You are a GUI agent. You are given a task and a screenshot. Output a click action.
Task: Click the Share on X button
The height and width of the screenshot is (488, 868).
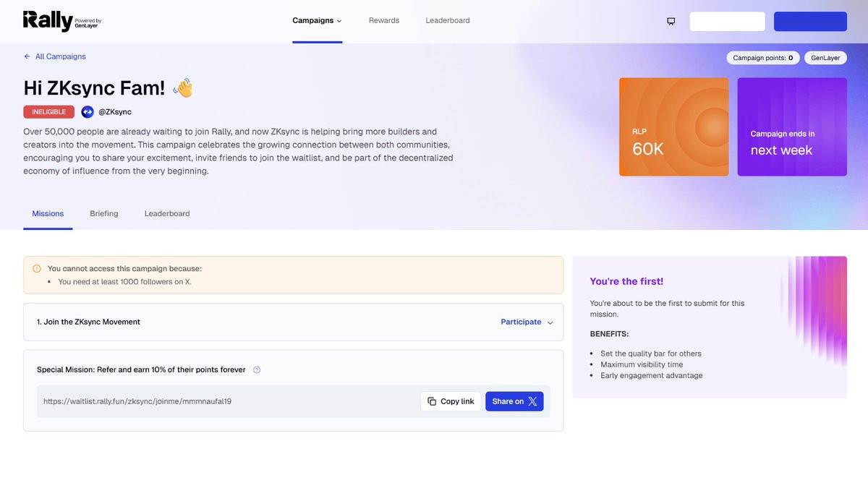(514, 401)
